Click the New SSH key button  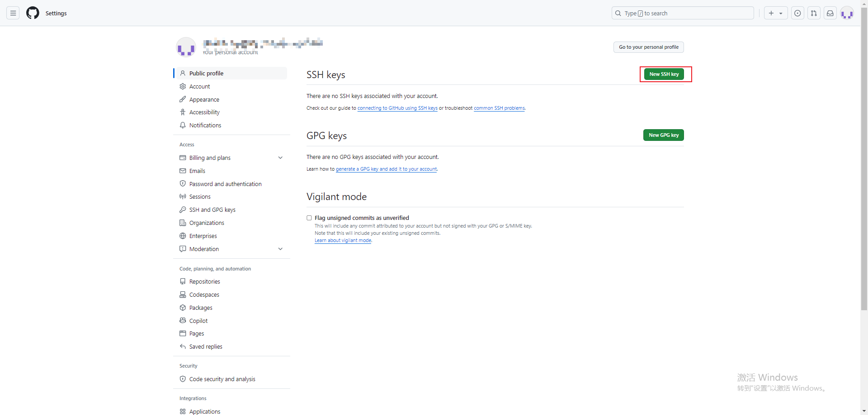click(x=664, y=74)
